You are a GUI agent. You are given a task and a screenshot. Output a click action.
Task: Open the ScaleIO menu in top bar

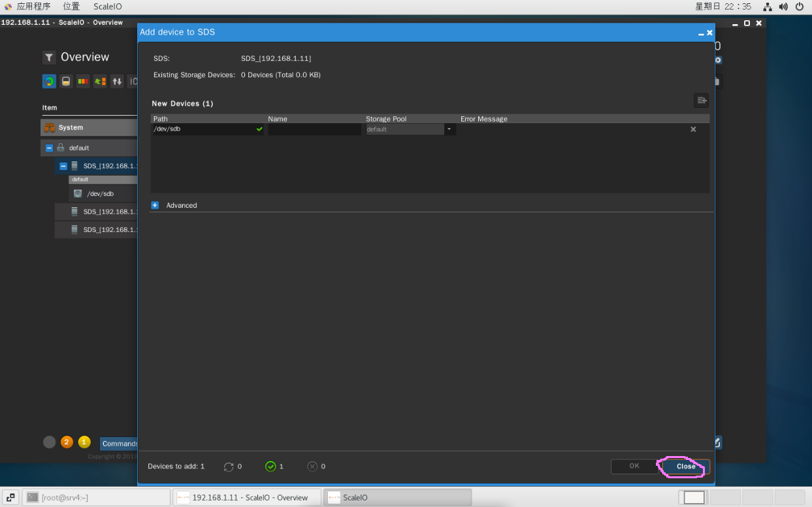(x=107, y=7)
